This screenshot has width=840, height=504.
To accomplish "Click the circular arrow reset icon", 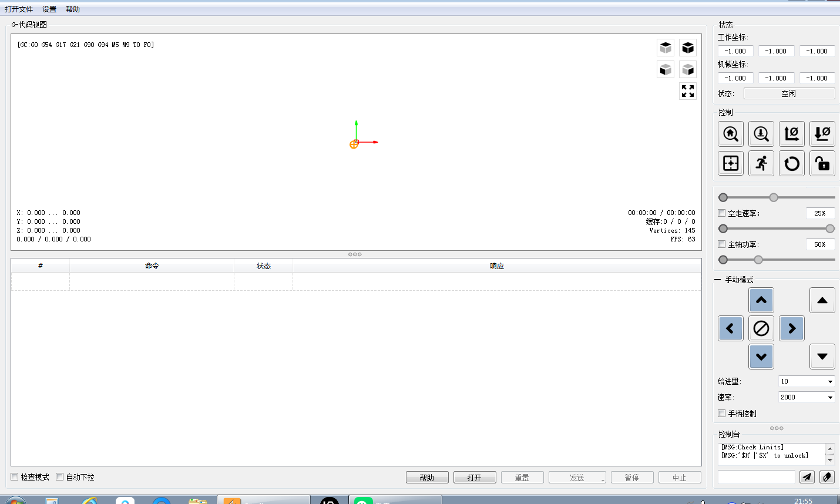I will tap(792, 163).
